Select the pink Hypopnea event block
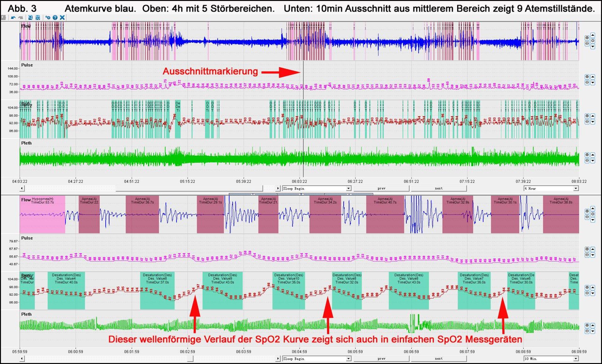Image resolution: width=602 pixels, height=364 pixels. point(42,214)
